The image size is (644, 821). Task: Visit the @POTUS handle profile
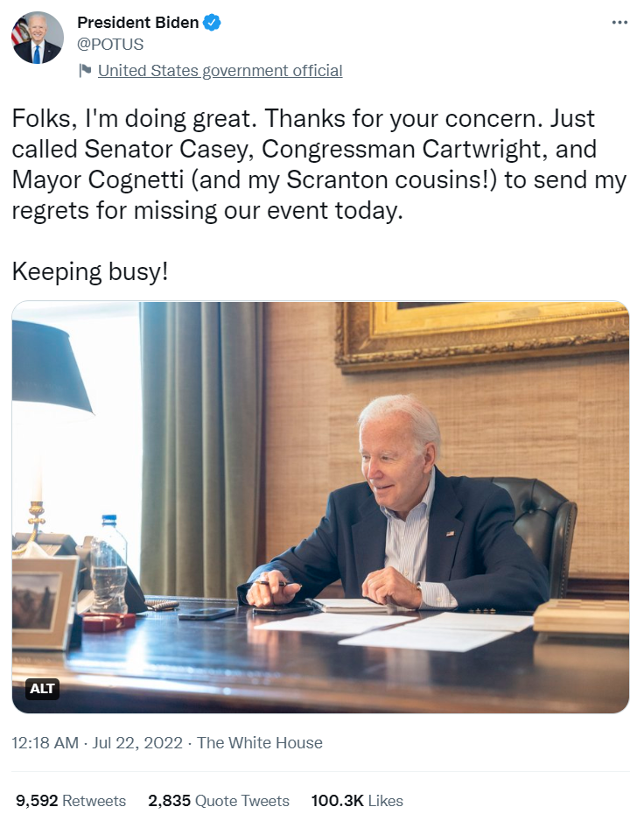click(110, 45)
